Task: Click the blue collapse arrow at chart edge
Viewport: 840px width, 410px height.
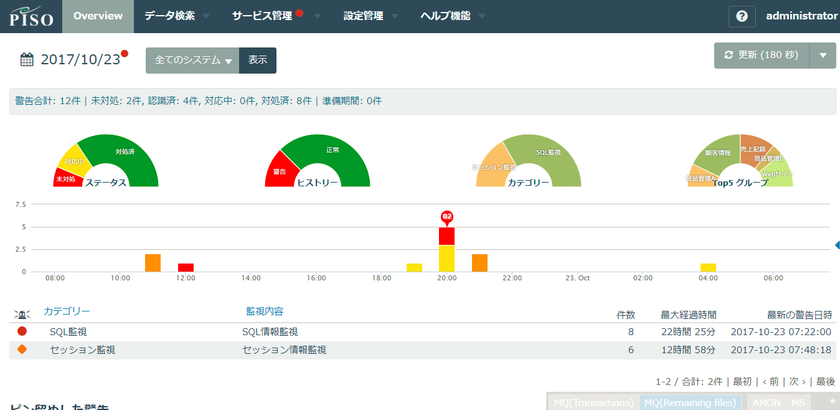Action: (836, 245)
